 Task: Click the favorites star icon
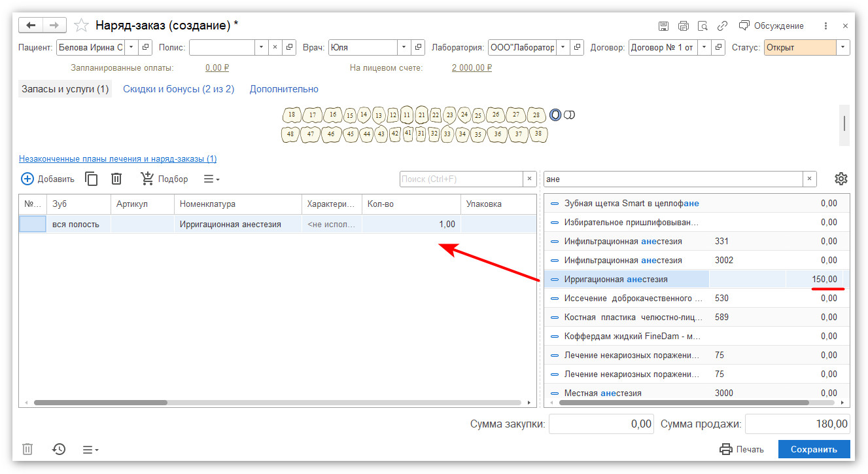point(81,26)
